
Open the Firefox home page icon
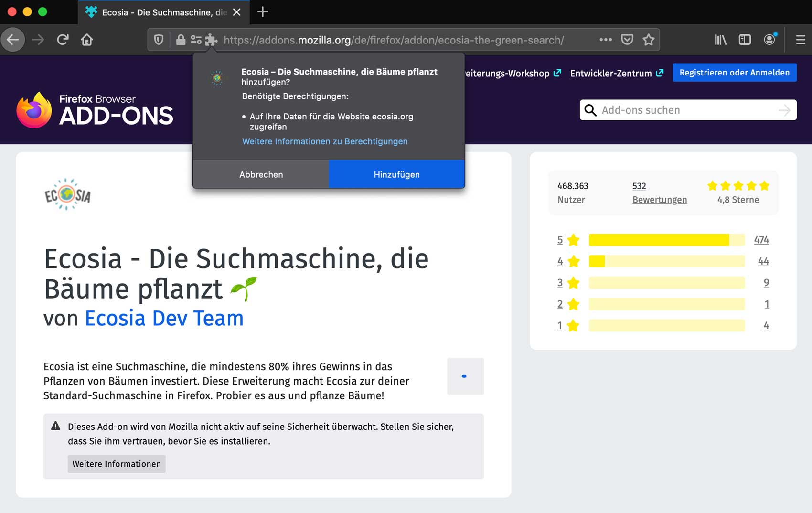coord(87,40)
